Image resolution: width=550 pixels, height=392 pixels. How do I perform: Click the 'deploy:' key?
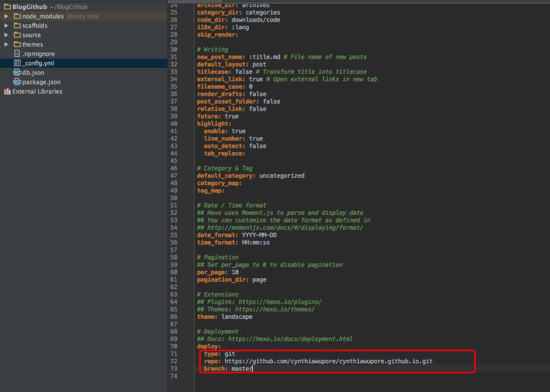click(209, 346)
